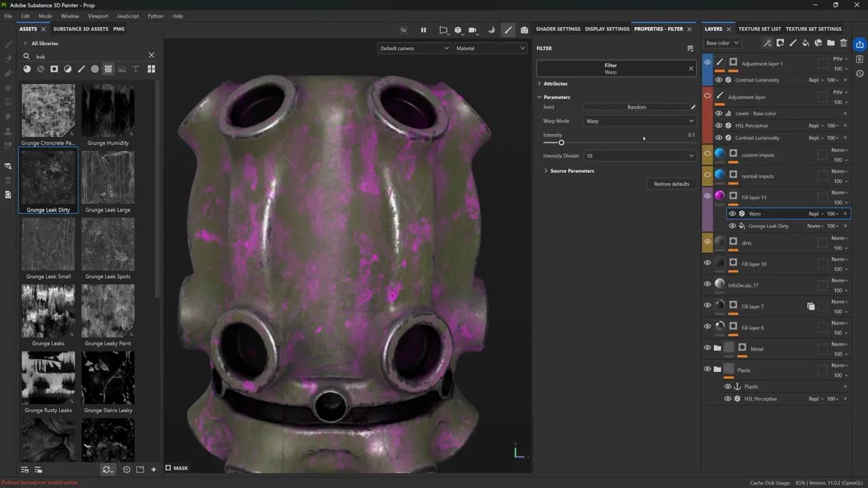Open the Warp Mode dropdown
The height and width of the screenshot is (488, 868).
tap(639, 121)
